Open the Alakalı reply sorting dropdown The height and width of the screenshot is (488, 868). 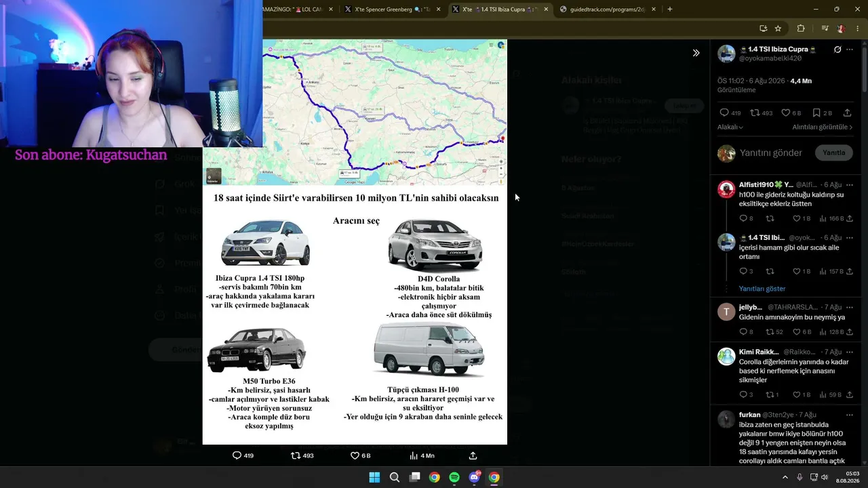tap(730, 127)
